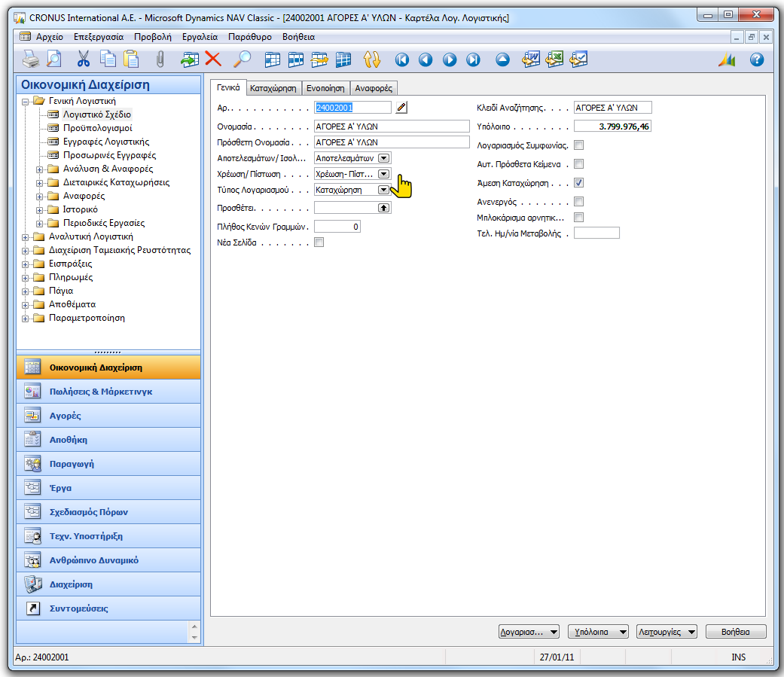This screenshot has height=677, width=784.
Task: Go to the previous record
Action: (426, 60)
